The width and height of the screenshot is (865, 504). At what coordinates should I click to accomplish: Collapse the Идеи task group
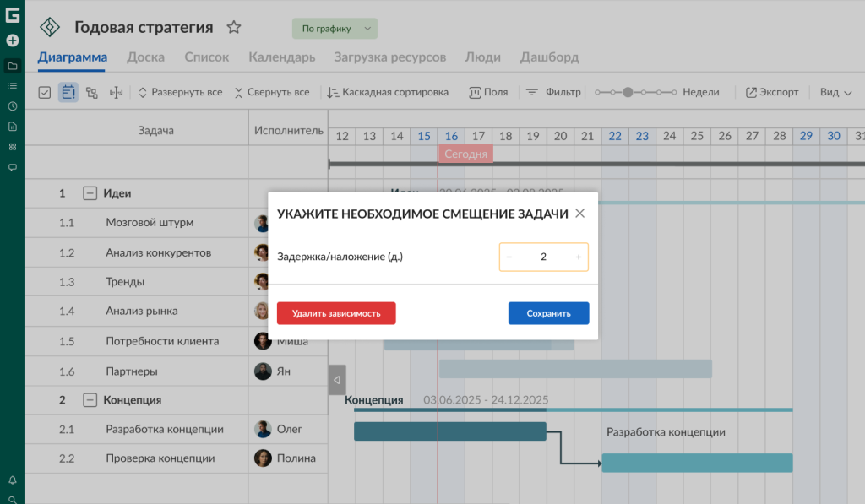click(x=90, y=193)
